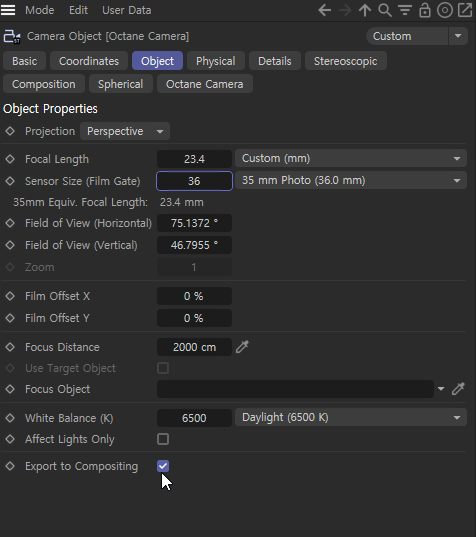Disable Export to Compositing checkbox
The height and width of the screenshot is (537, 476).
(163, 466)
